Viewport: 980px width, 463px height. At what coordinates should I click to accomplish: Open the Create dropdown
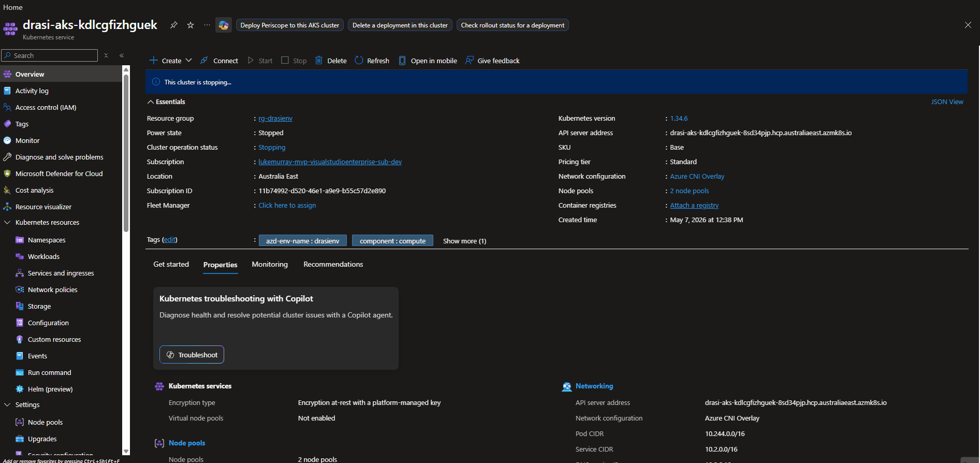[x=170, y=61]
